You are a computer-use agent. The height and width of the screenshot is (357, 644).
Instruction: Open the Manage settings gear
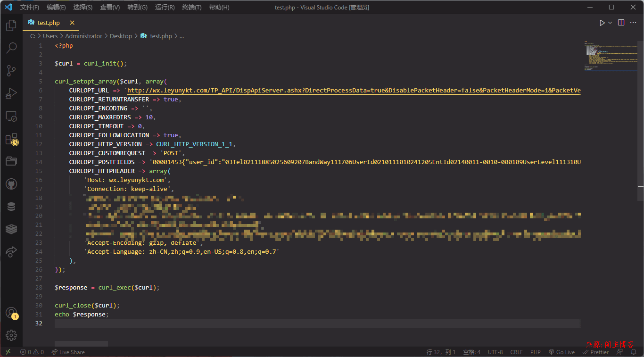pos(11,335)
